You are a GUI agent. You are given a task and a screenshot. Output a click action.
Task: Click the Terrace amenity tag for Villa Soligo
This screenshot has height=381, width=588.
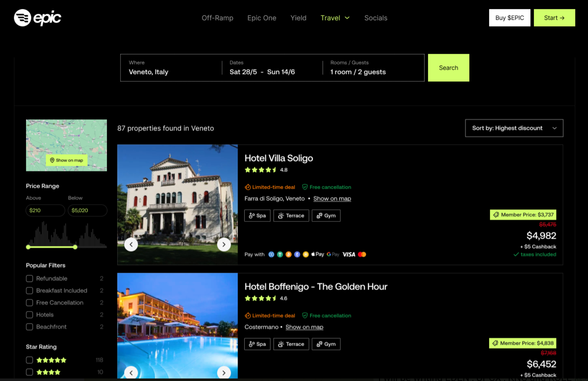[x=291, y=216]
